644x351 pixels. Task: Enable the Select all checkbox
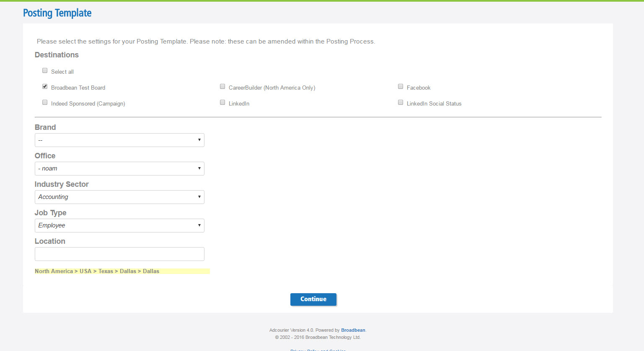[x=45, y=70]
